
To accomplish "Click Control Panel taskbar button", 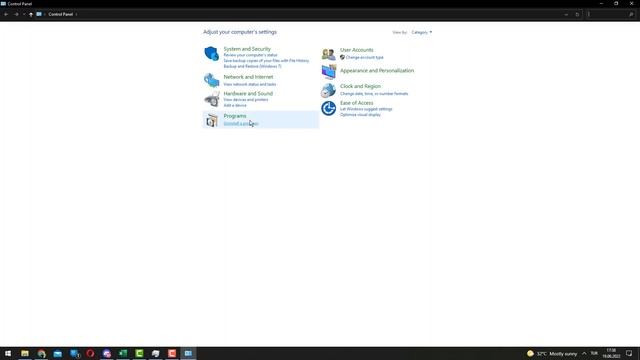I will [x=188, y=353].
